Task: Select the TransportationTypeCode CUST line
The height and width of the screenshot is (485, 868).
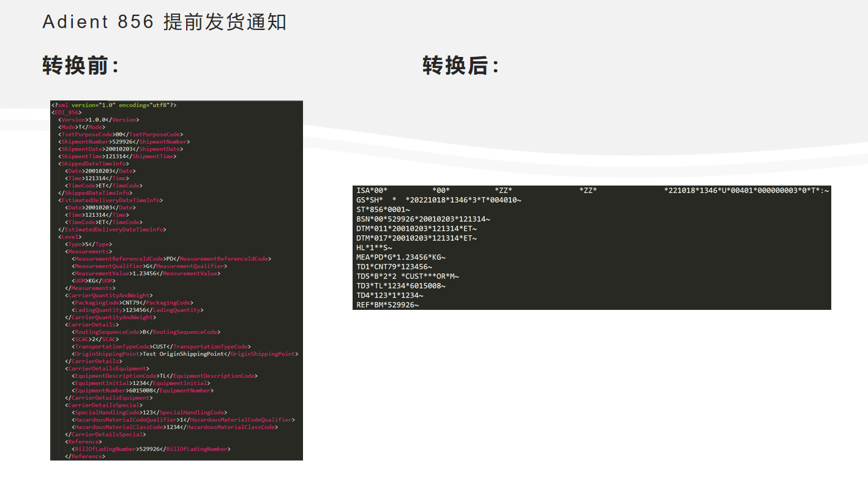Action: pyautogui.click(x=162, y=347)
